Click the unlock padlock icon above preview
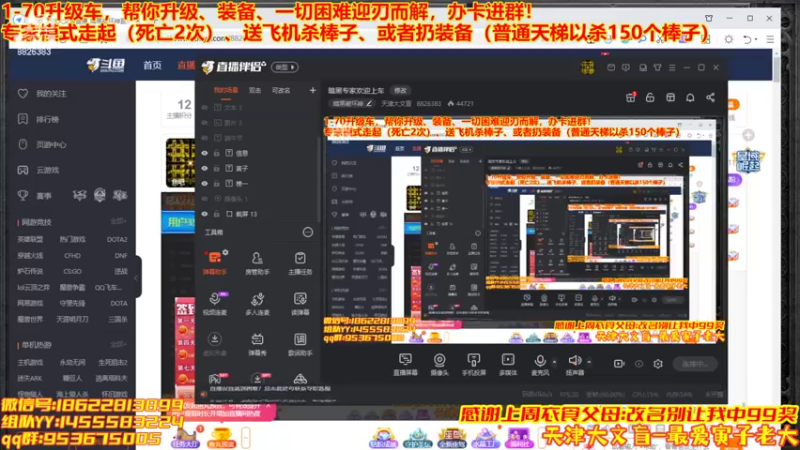This screenshot has width=800, height=450. pyautogui.click(x=650, y=97)
